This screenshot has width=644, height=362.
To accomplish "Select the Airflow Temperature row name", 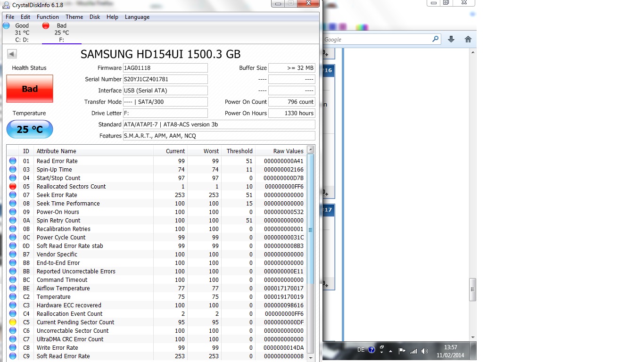I will (x=63, y=288).
